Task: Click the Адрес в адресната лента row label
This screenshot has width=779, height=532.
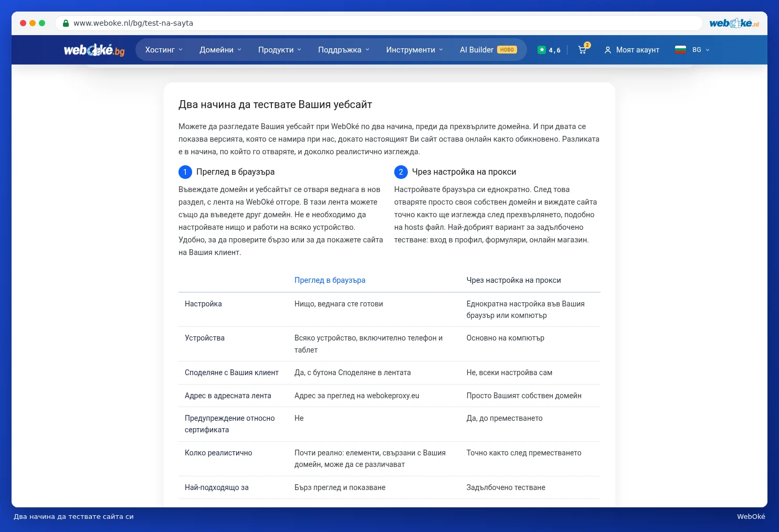Action: pyautogui.click(x=228, y=396)
